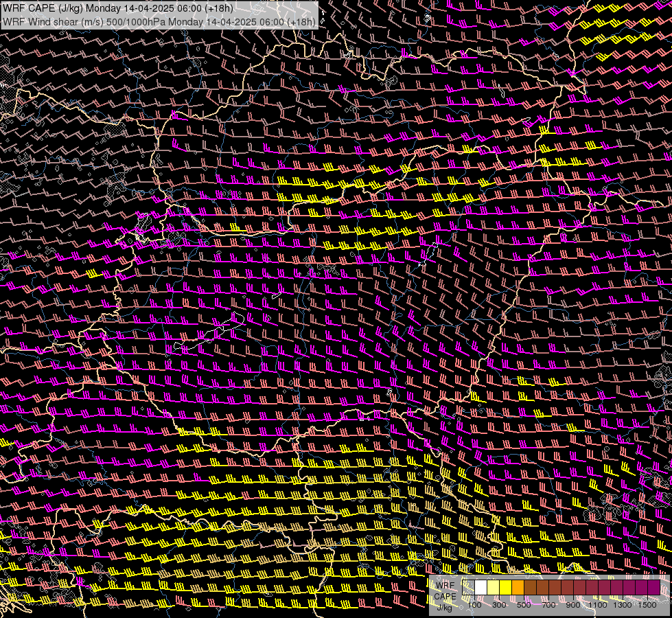Click the 1300 legend value
672x618 pixels.
[623, 605]
